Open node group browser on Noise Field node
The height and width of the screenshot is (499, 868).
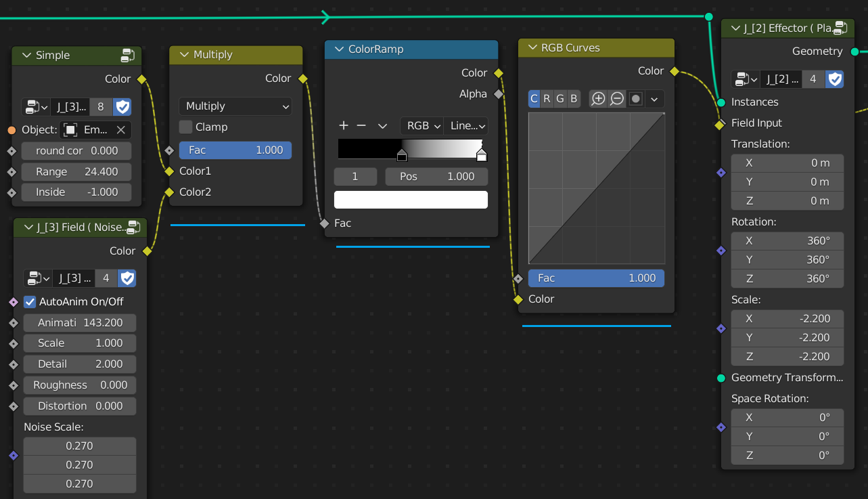(37, 278)
